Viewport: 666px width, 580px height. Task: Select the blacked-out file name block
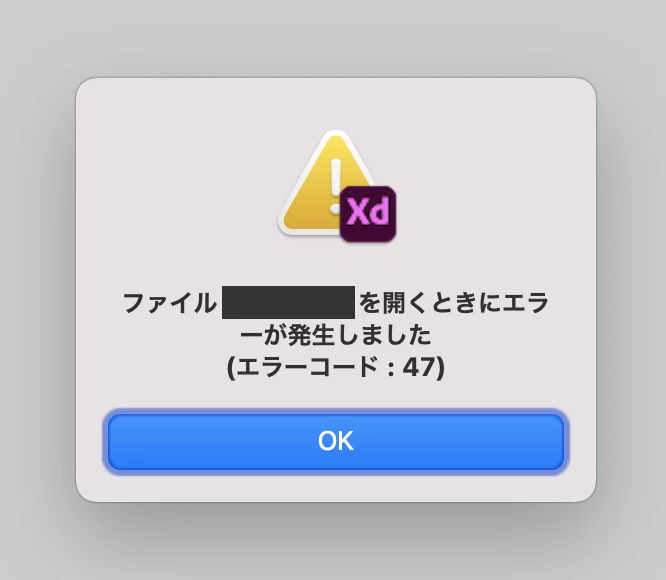click(288, 302)
